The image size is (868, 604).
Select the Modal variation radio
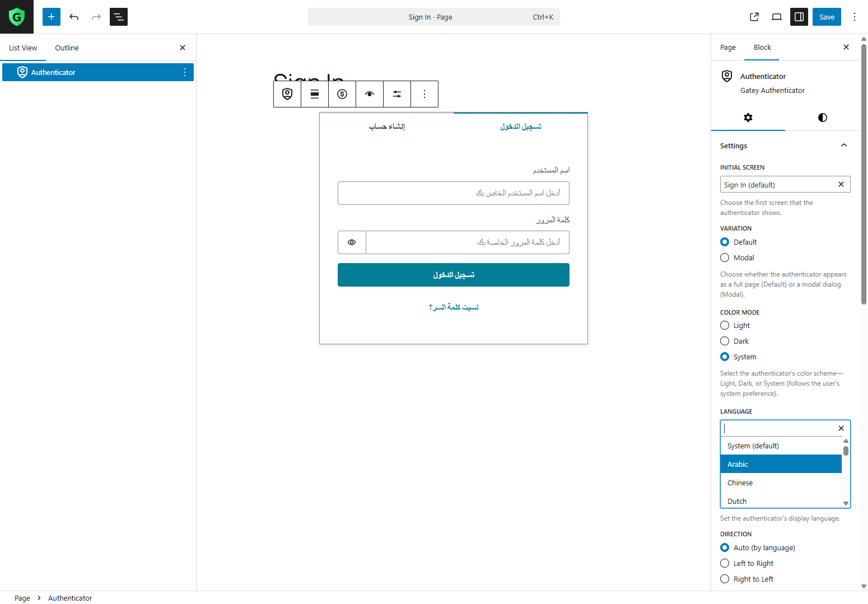click(x=725, y=257)
